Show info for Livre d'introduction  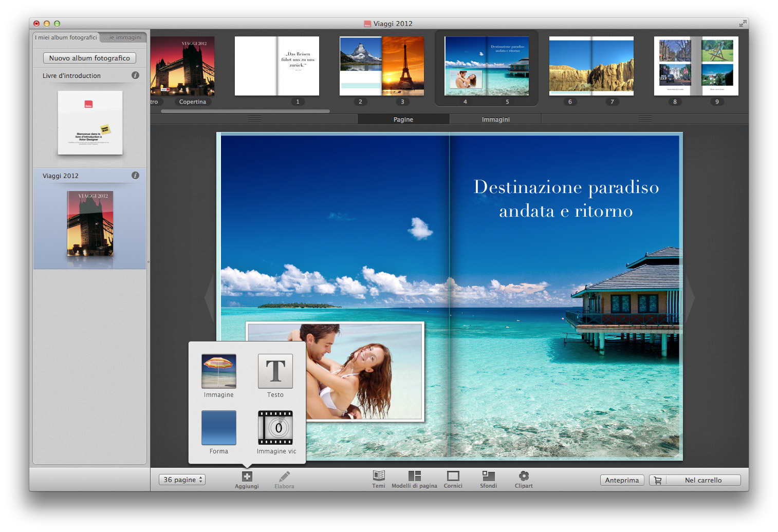click(x=135, y=75)
